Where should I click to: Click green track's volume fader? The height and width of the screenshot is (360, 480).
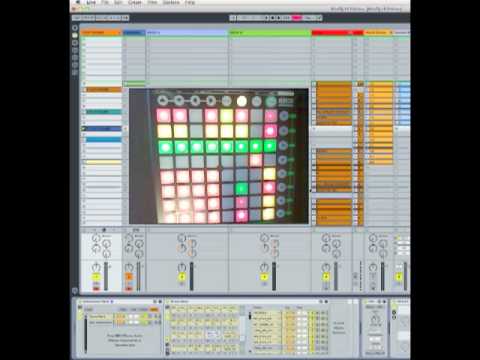click(x=274, y=276)
